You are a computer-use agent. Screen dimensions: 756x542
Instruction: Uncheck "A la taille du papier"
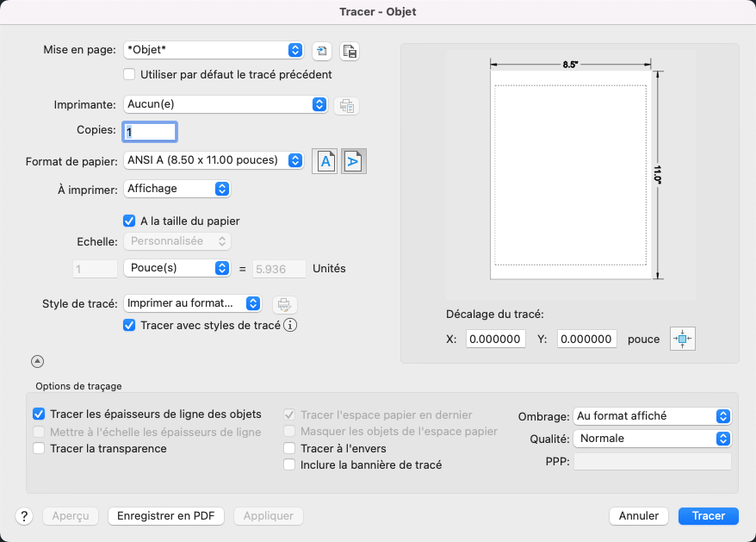point(130,221)
